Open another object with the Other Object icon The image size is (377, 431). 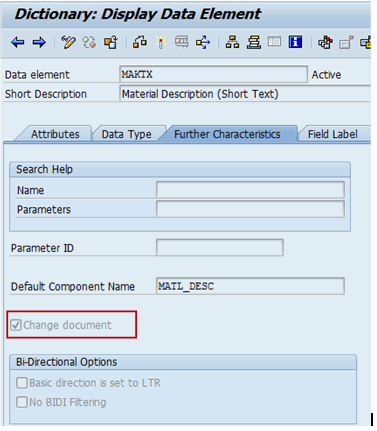click(x=111, y=42)
